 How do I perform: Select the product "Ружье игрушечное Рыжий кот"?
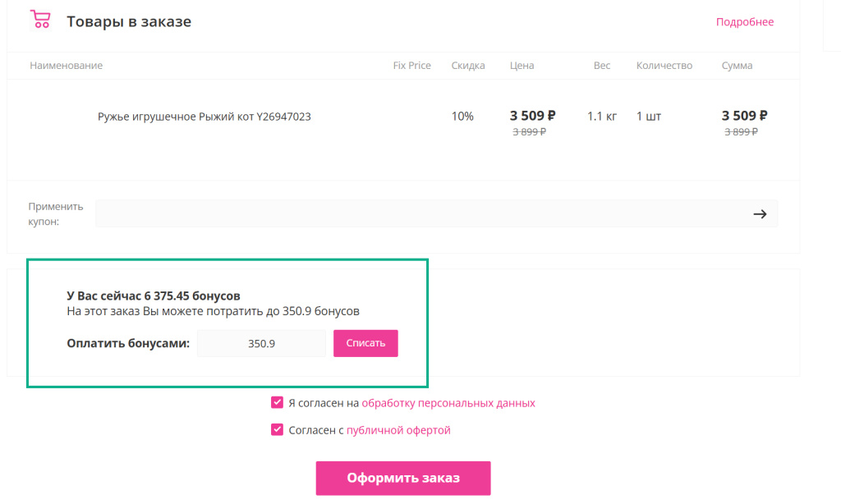pyautogui.click(x=204, y=117)
